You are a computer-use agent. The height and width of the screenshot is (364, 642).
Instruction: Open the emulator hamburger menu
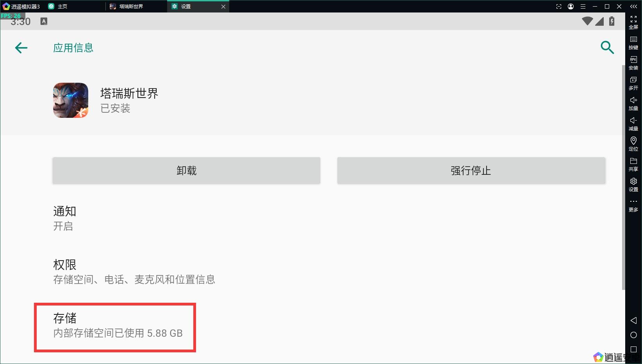pos(583,6)
